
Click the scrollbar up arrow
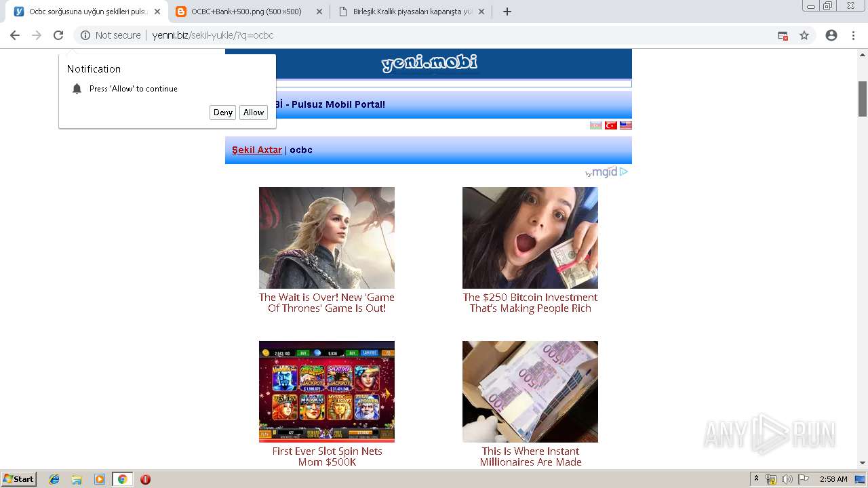coord(863,54)
